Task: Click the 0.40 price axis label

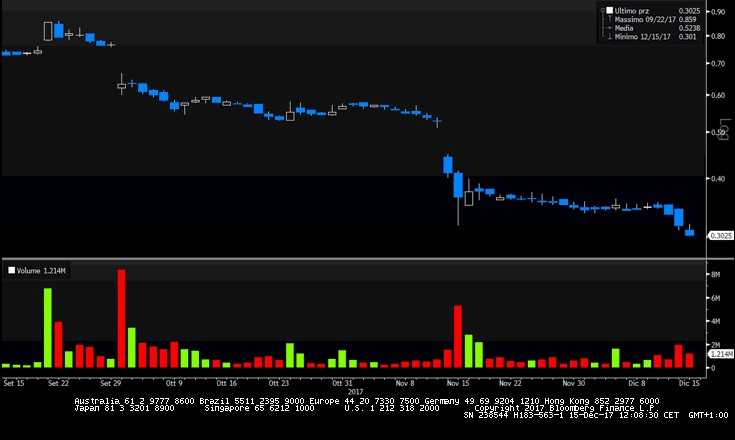Action: point(718,179)
